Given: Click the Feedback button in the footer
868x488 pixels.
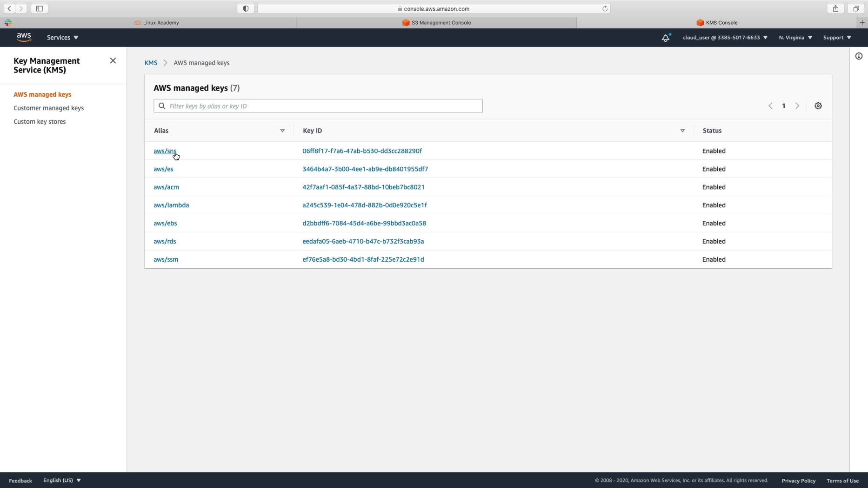Looking at the screenshot, I should pos(20,481).
